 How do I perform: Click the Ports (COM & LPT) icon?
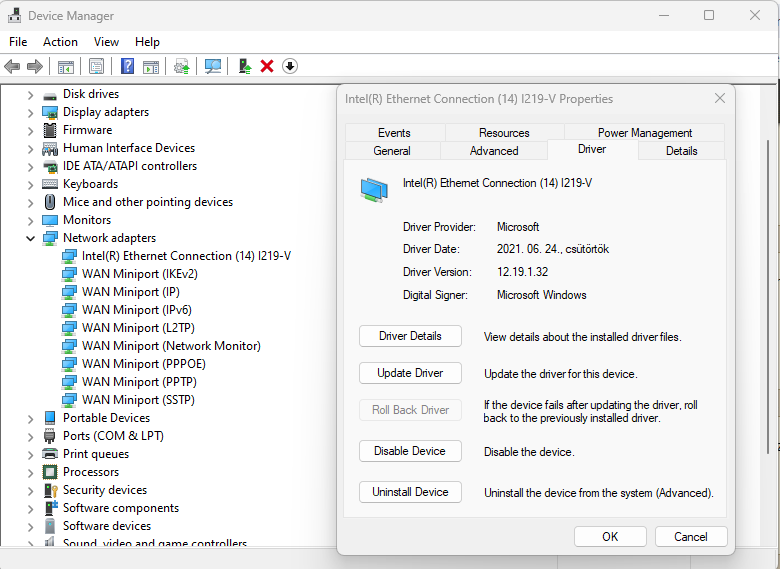pyautogui.click(x=50, y=436)
